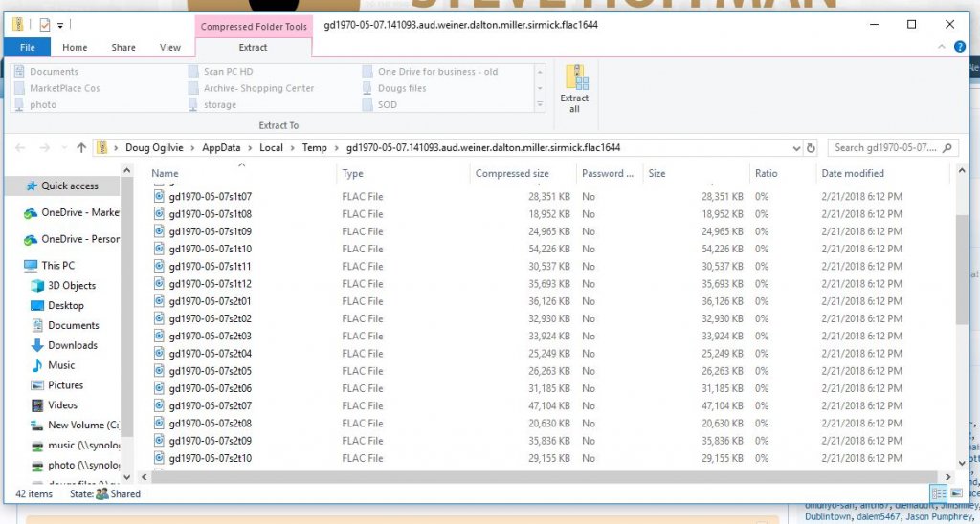The height and width of the screenshot is (524, 980).
Task: Select the file gd1970-05-07s1t12
Action: (210, 284)
